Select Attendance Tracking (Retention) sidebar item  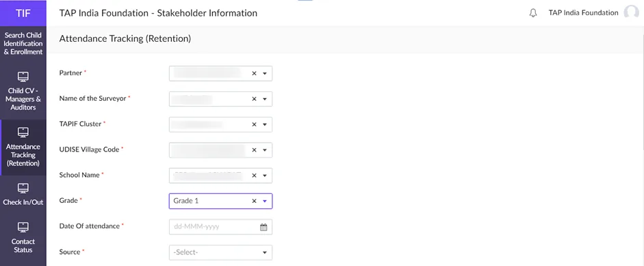pos(23,147)
